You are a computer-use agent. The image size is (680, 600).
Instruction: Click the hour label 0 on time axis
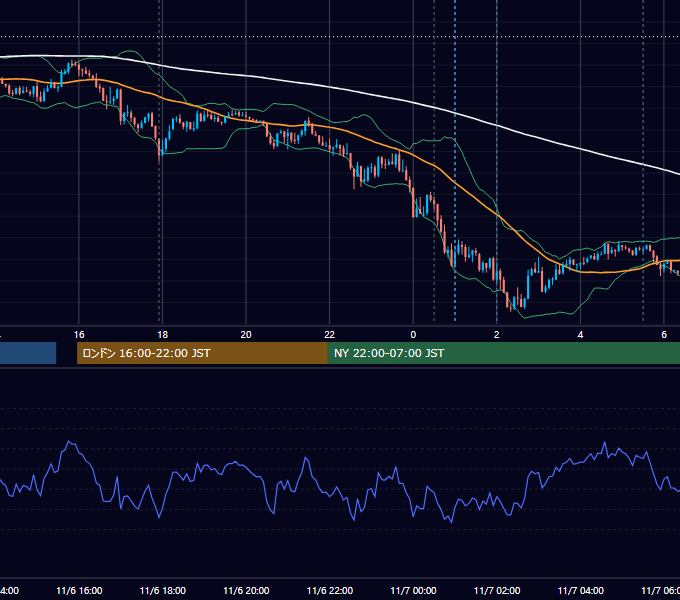pos(413,335)
